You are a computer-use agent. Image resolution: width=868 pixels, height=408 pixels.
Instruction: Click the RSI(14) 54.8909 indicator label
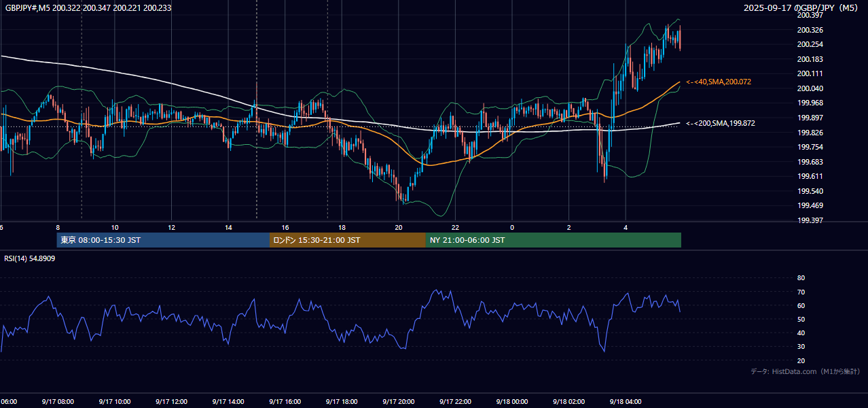(30, 259)
